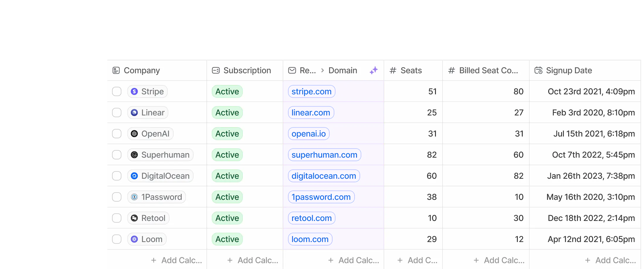
Task: Open the 1password.com domain link
Action: point(321,197)
